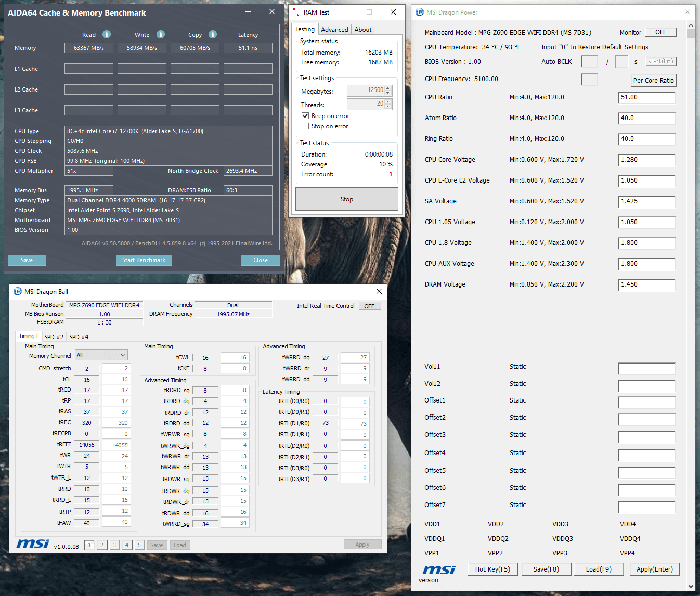Click the Start Benchmark button

click(144, 260)
